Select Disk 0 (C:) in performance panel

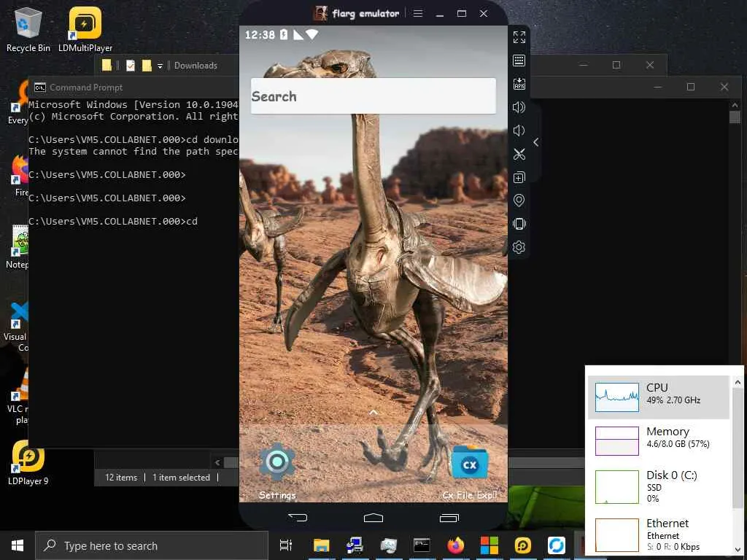click(659, 486)
